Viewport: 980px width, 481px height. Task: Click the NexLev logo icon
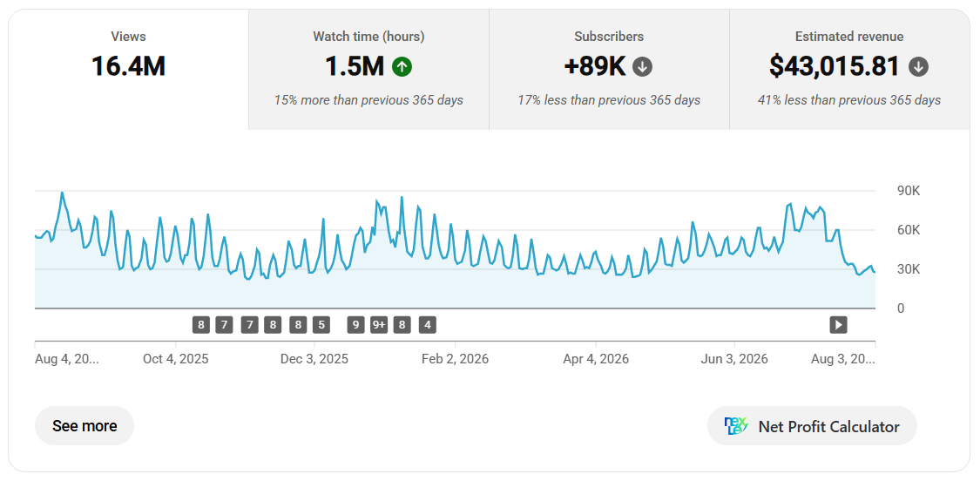(x=736, y=426)
